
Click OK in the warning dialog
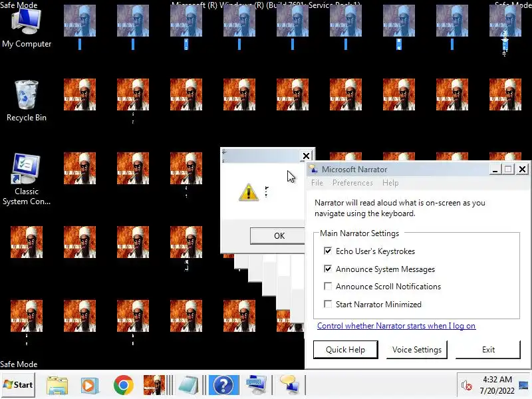click(x=277, y=236)
